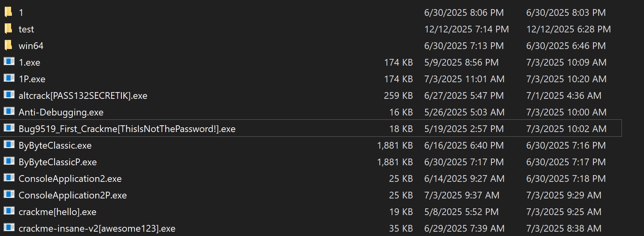The width and height of the screenshot is (644, 236).
Task: Click the folder icon next to "1"
Action: tap(8, 12)
